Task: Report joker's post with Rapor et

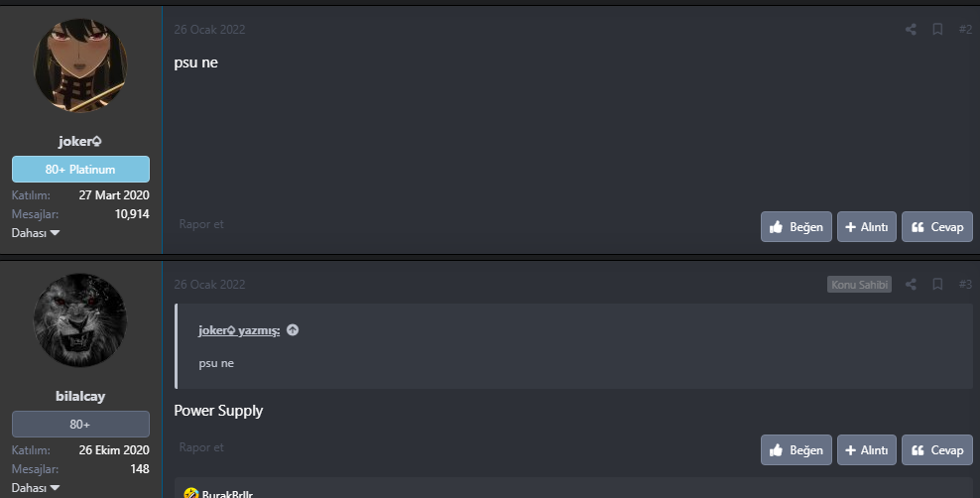Action: pyautogui.click(x=201, y=224)
